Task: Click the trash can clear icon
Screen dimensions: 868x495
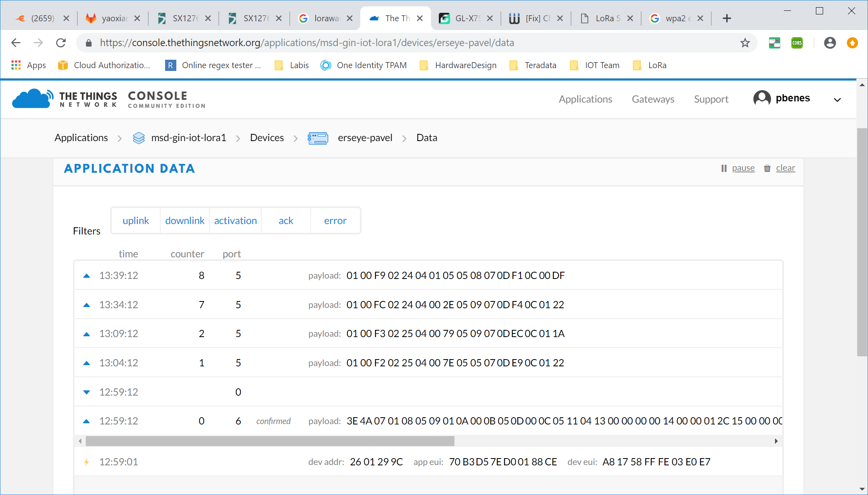Action: coord(767,168)
